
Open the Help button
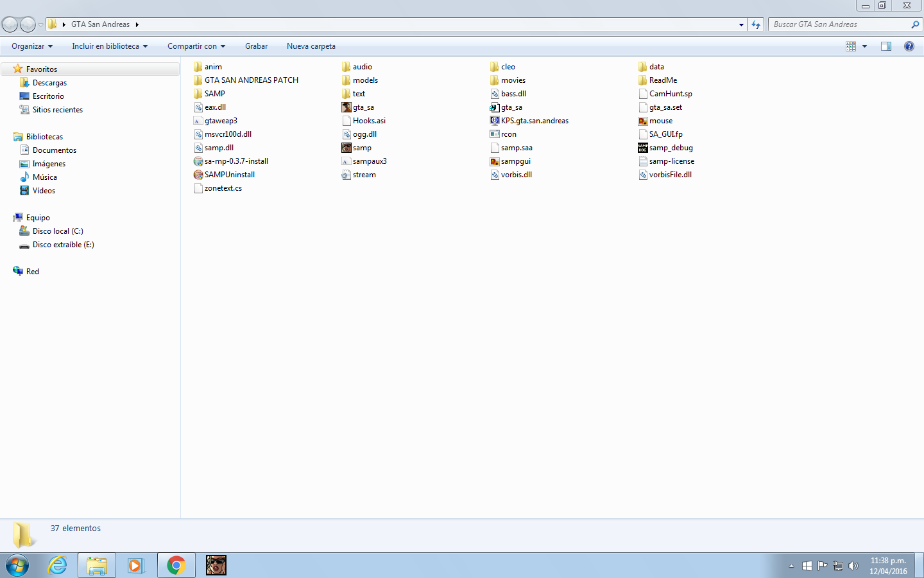[909, 46]
